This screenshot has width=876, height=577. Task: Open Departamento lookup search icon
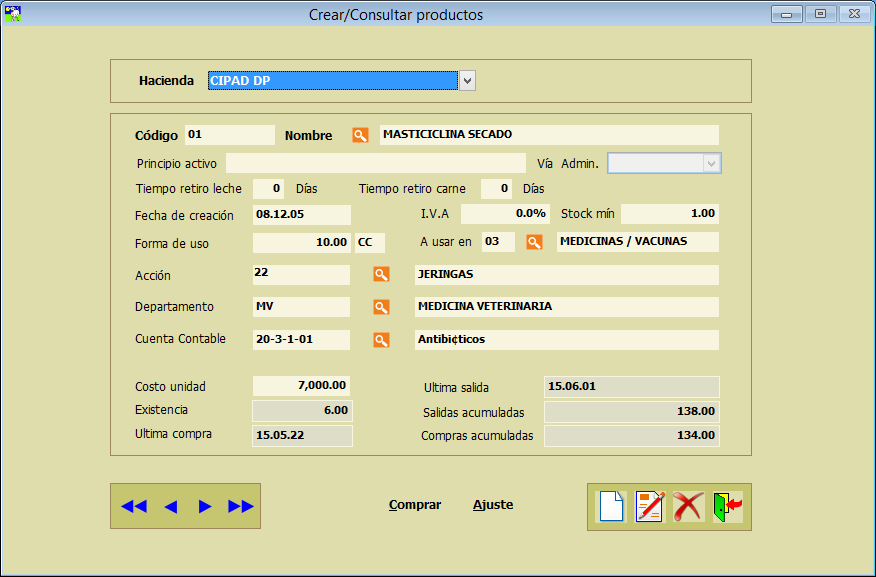coord(381,307)
